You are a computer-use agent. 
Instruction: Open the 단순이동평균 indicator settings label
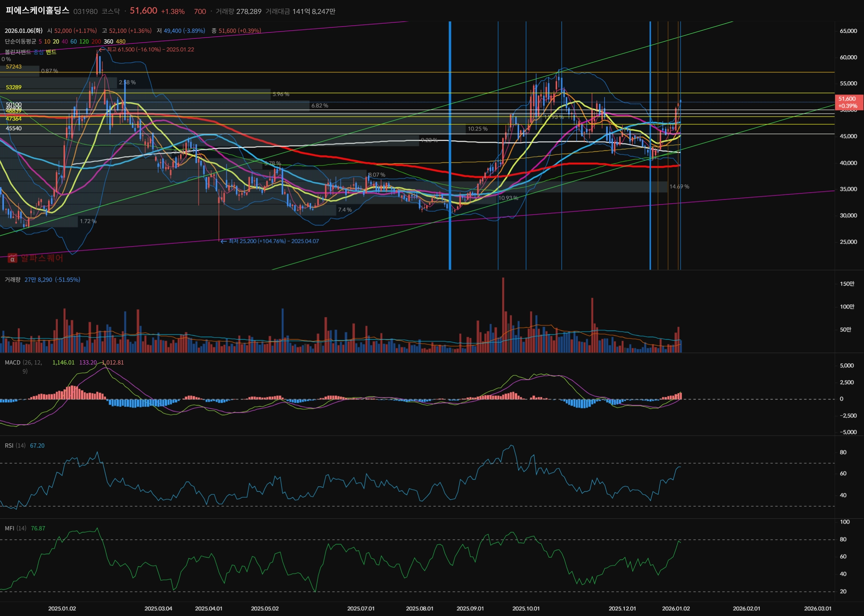[20, 41]
